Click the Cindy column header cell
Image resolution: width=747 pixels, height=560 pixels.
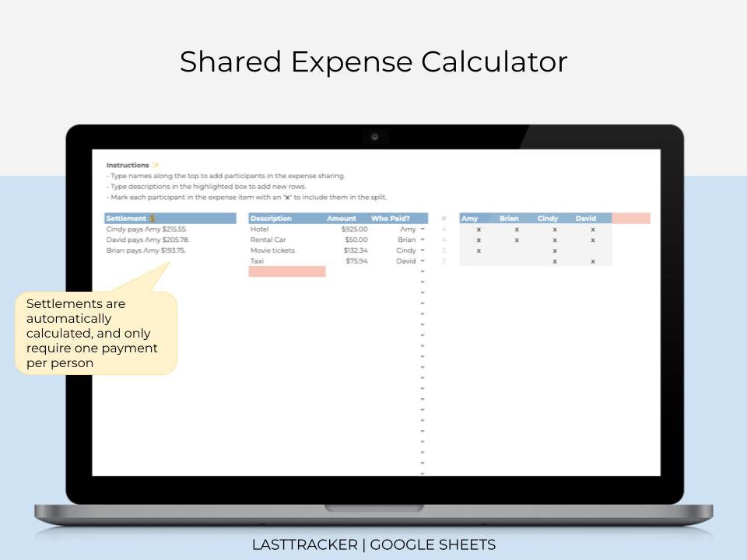[x=547, y=219]
